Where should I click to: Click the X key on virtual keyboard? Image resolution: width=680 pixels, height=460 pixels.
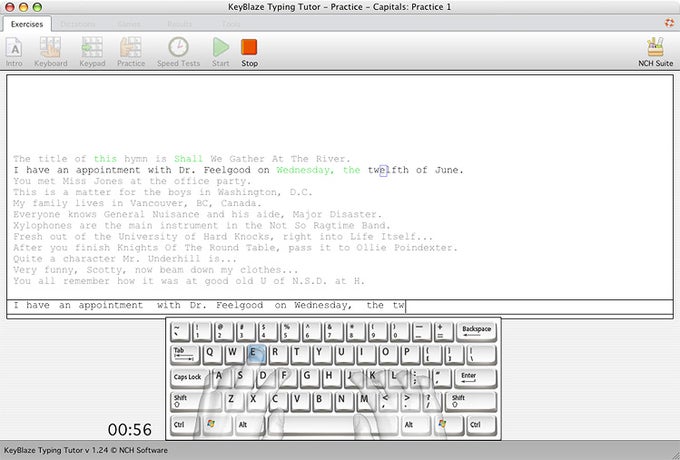pos(255,401)
